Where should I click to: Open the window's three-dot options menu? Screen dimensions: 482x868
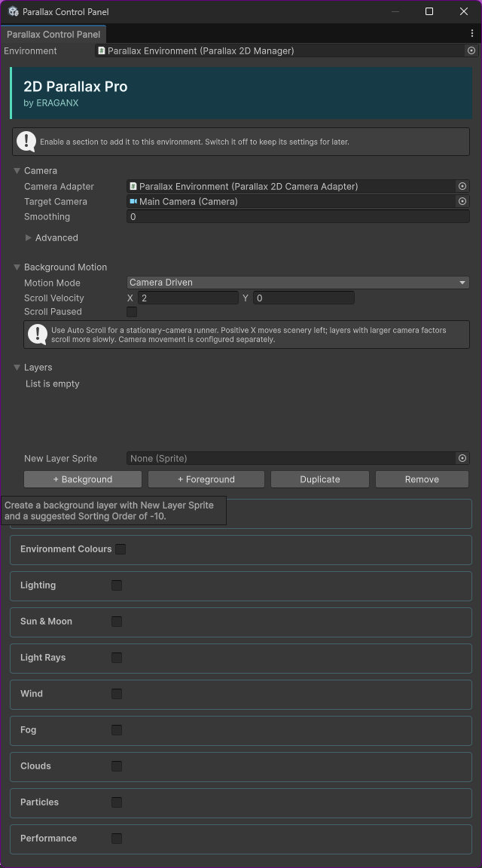(x=471, y=34)
